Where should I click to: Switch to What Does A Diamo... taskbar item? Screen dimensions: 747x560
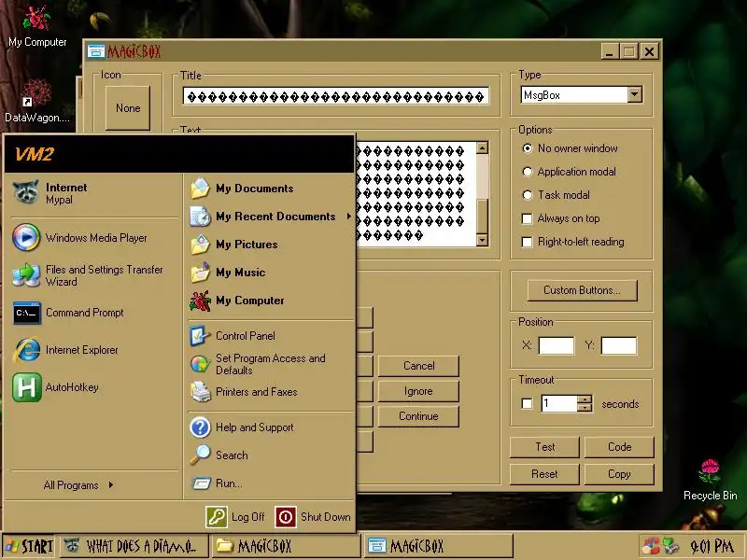click(x=134, y=546)
